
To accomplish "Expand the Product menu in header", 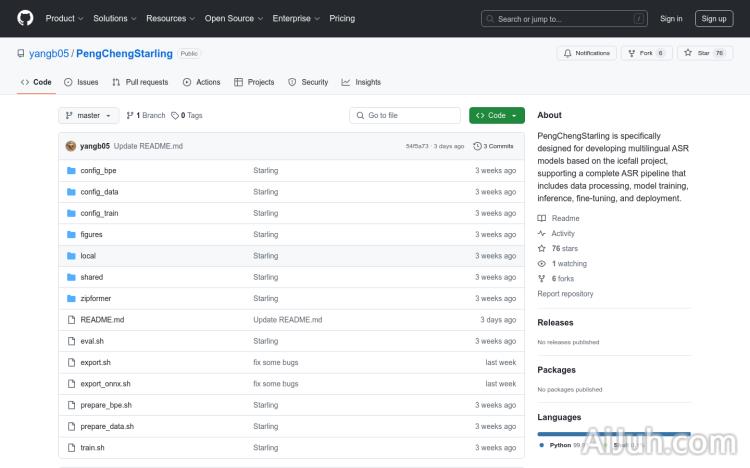I will [x=64, y=18].
